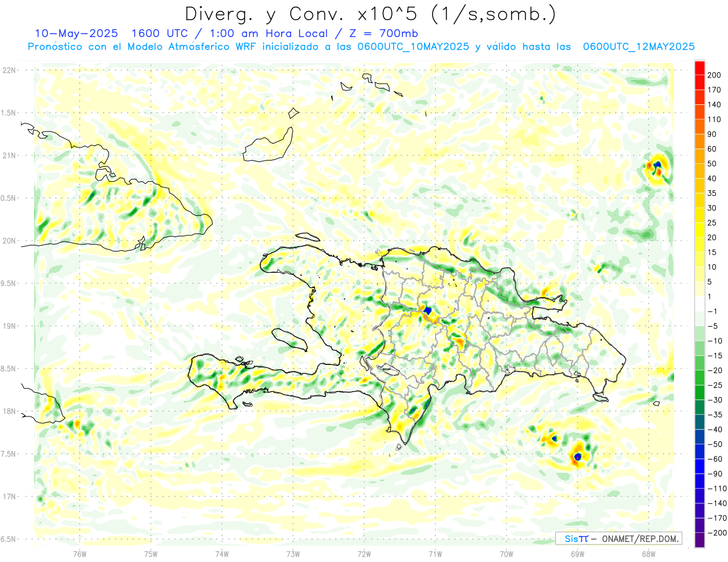The height and width of the screenshot is (562, 728).
Task: Click the "17N" latitude label
Action: tap(9, 497)
